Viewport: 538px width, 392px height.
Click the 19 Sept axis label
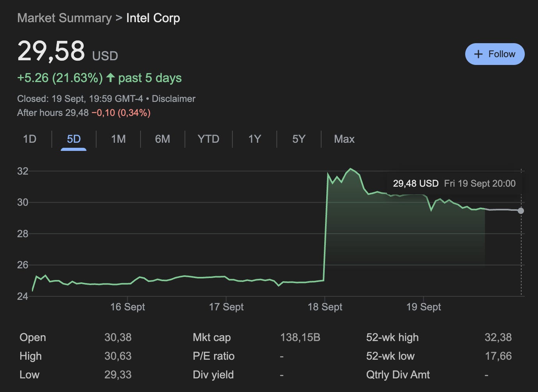pos(424,307)
